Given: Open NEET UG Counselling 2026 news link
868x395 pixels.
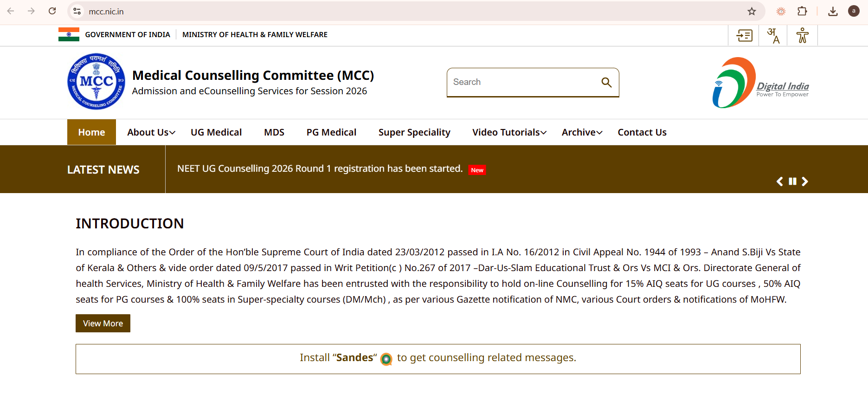Looking at the screenshot, I should coord(320,168).
